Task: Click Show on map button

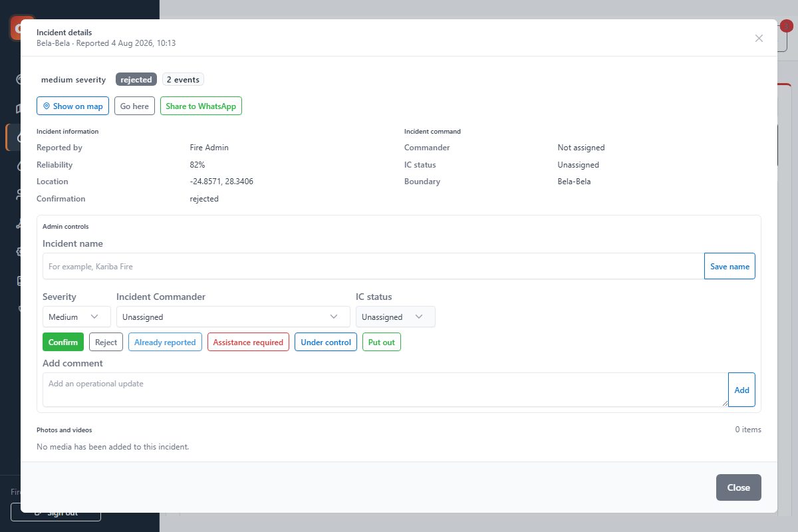Action: click(x=72, y=106)
